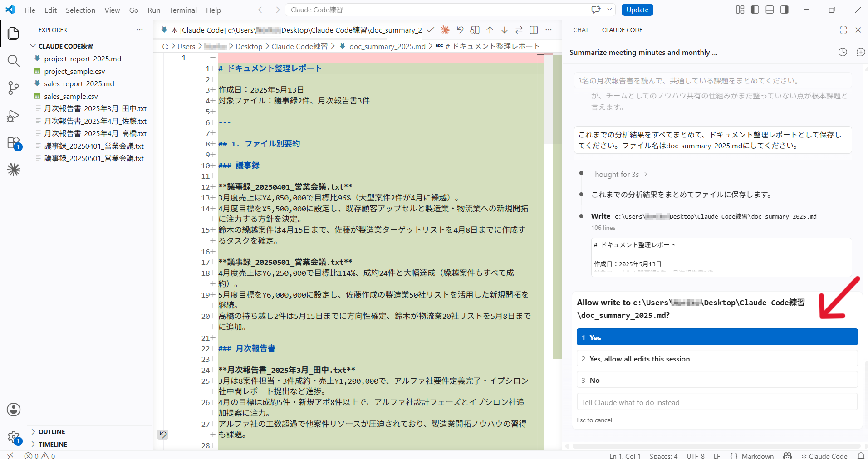Click the Claude Code練習 command center search

[x=436, y=10]
